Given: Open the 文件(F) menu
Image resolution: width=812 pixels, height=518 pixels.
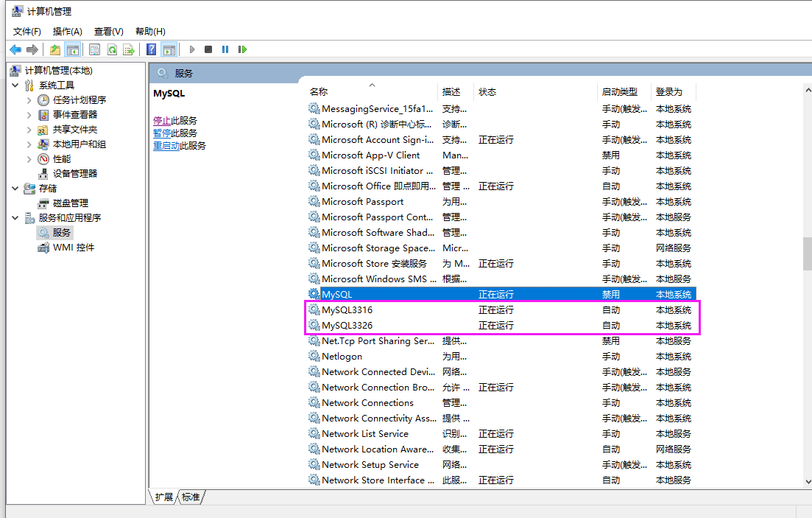Looking at the screenshot, I should [27, 32].
